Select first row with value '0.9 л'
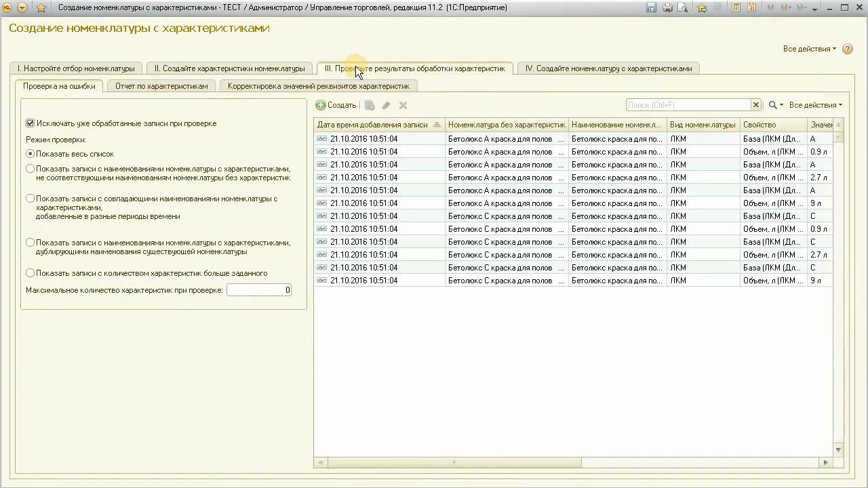The image size is (868, 488). (x=821, y=152)
